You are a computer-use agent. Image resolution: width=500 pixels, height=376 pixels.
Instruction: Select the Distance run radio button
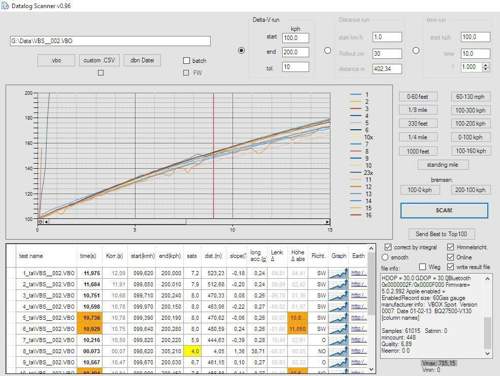click(328, 51)
